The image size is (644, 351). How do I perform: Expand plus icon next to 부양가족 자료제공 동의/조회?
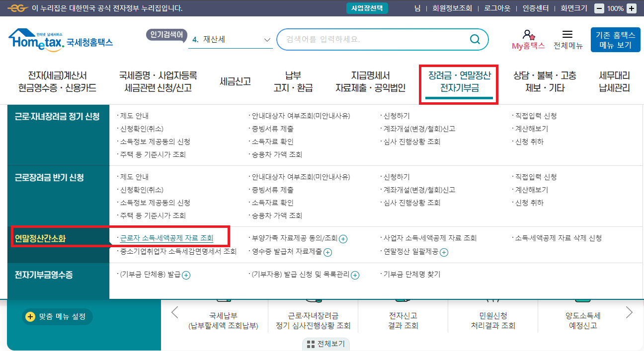343,239
